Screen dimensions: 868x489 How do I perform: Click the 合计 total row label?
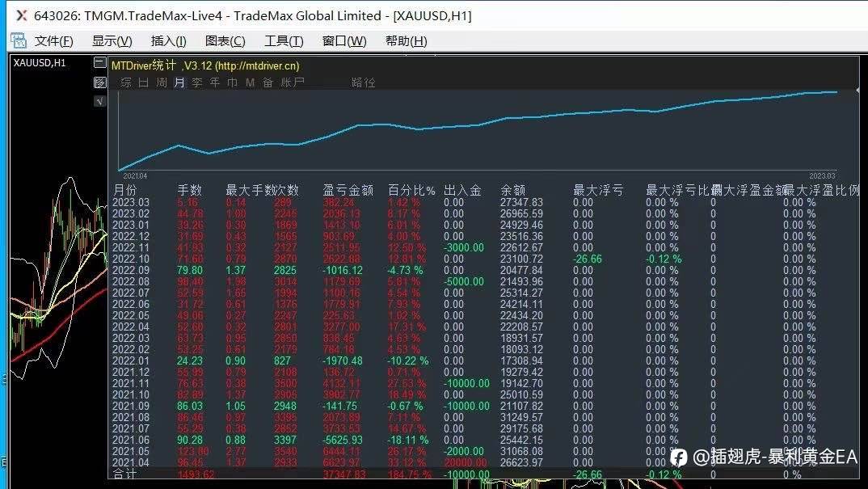[x=124, y=474]
